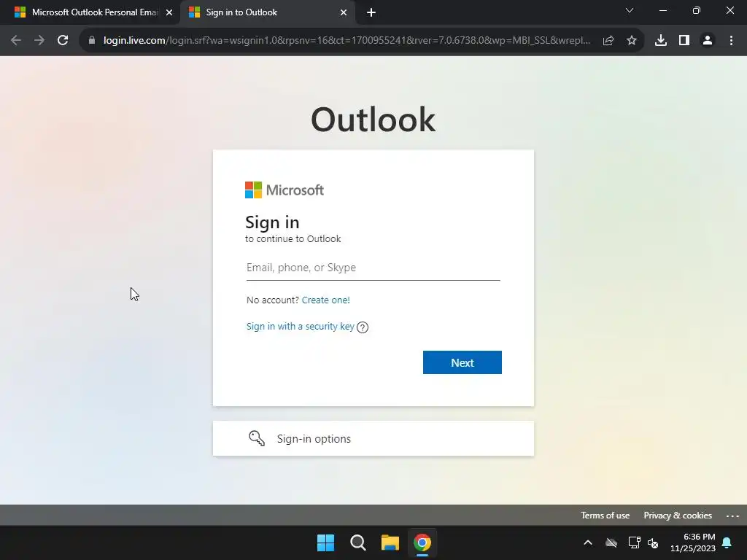Open the Privacy & cookies link
747x560 pixels.
(x=678, y=516)
